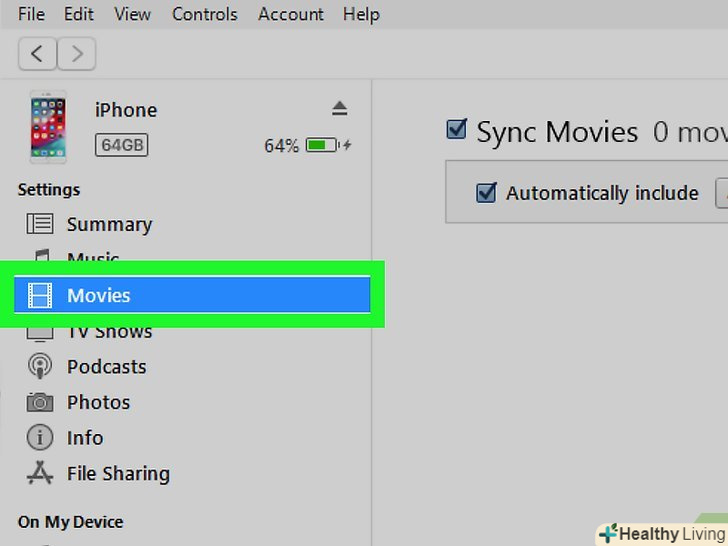Screen dimensions: 728x546
Task: Open the Info circle icon
Action: [x=40, y=437]
